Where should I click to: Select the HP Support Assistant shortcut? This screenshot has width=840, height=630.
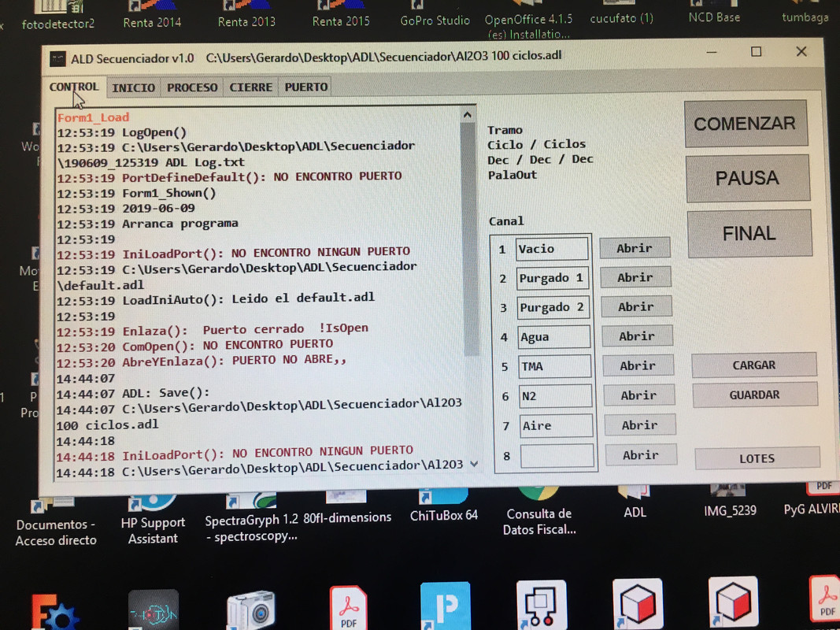click(x=153, y=520)
